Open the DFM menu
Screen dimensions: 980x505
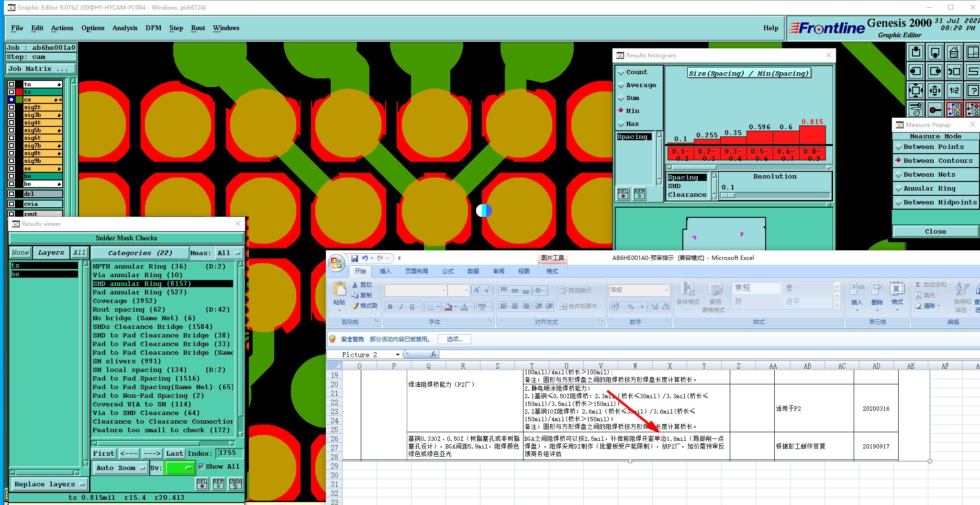point(154,28)
